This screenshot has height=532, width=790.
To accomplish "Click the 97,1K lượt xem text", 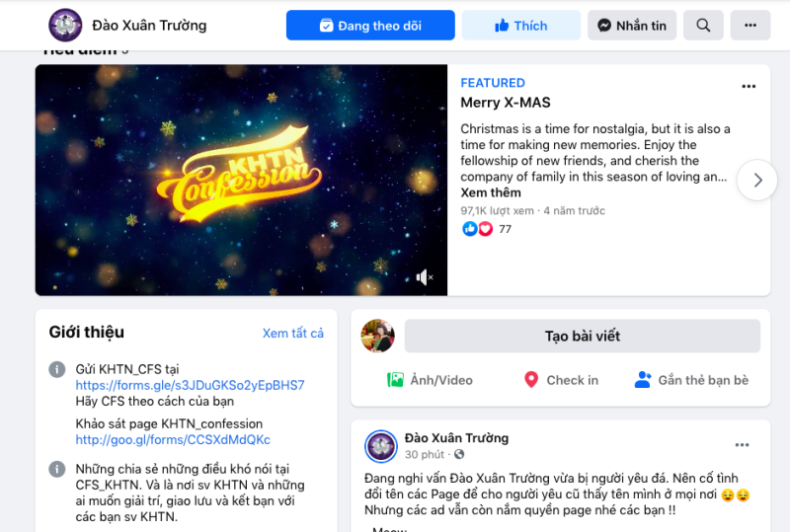I will click(497, 210).
